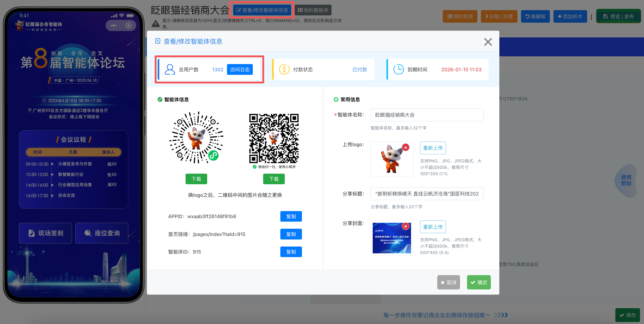Tap the three-dots menu icon in phone preview
644x324 pixels.
click(114, 26)
